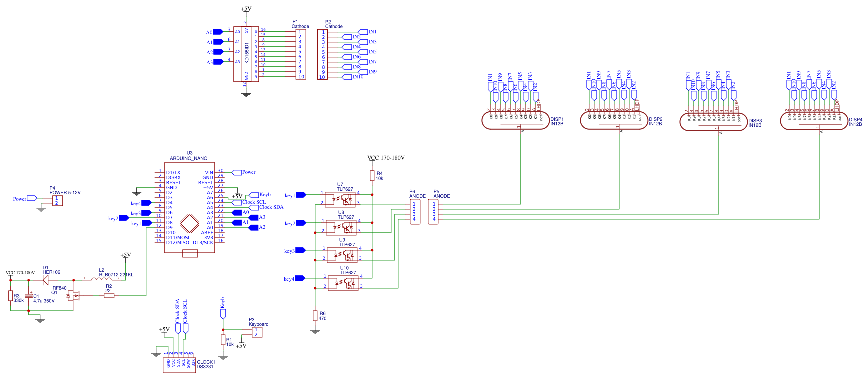
Task: Click the DISP3 IN12B nixie tube symbol
Action: (714, 122)
